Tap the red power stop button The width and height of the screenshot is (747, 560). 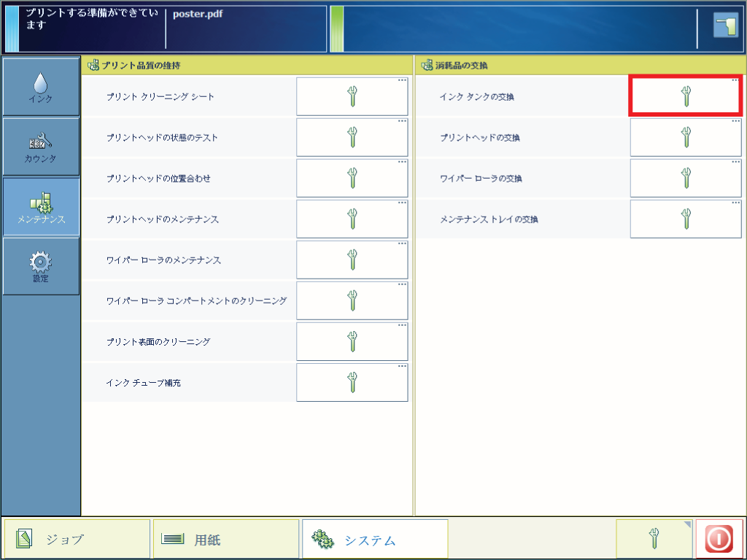click(719, 539)
